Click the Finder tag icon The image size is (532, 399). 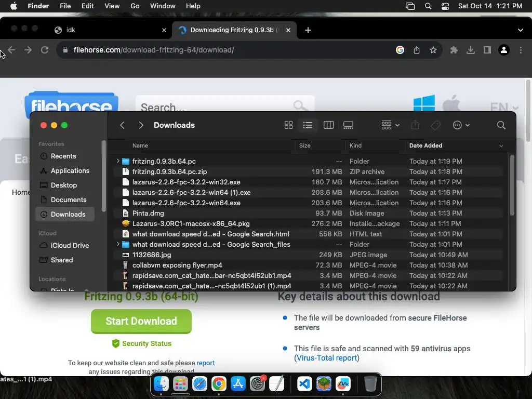pyautogui.click(x=436, y=125)
